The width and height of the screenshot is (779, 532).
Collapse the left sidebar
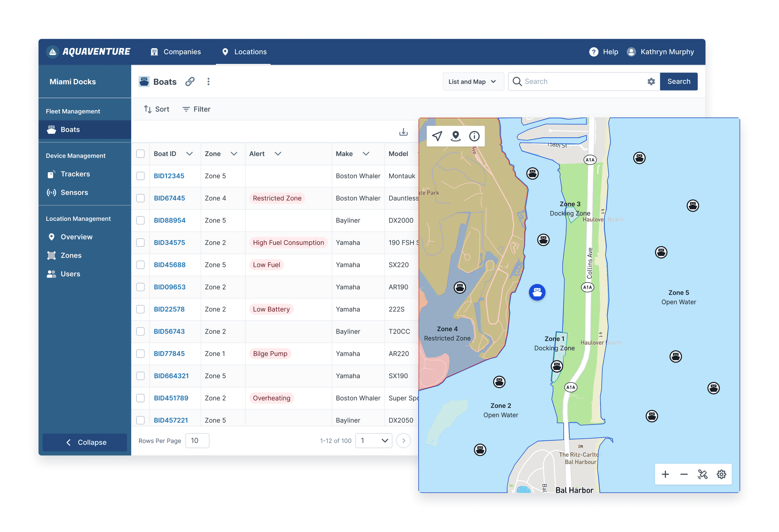point(85,442)
